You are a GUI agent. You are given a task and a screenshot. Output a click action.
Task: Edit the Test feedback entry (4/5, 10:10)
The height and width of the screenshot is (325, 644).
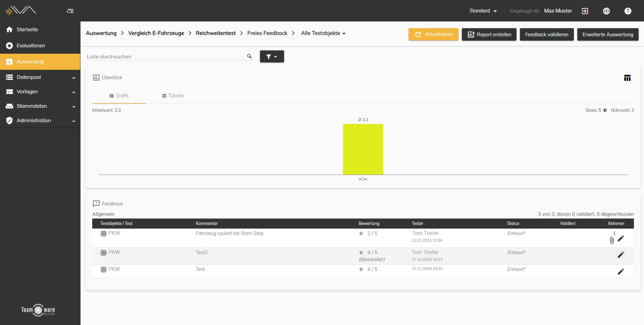pos(621,272)
